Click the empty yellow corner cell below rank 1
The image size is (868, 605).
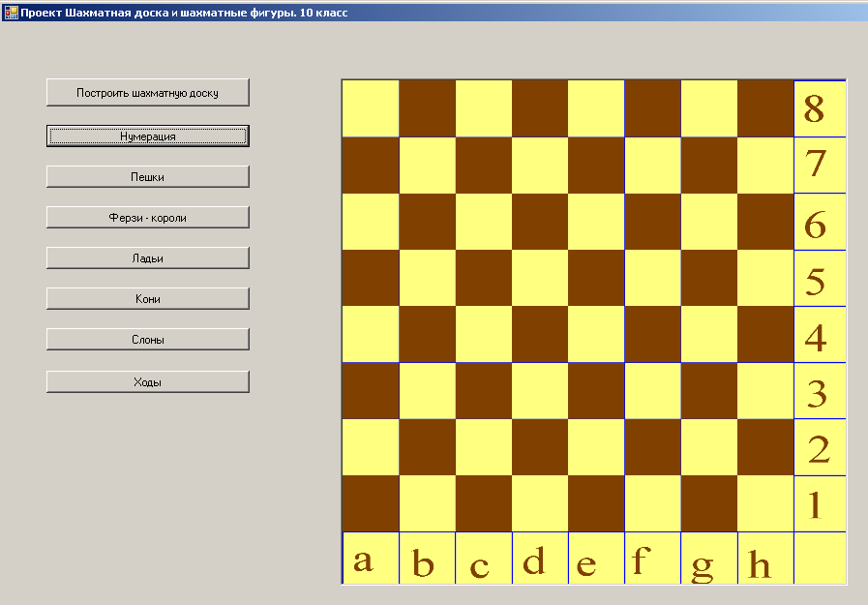click(x=819, y=559)
